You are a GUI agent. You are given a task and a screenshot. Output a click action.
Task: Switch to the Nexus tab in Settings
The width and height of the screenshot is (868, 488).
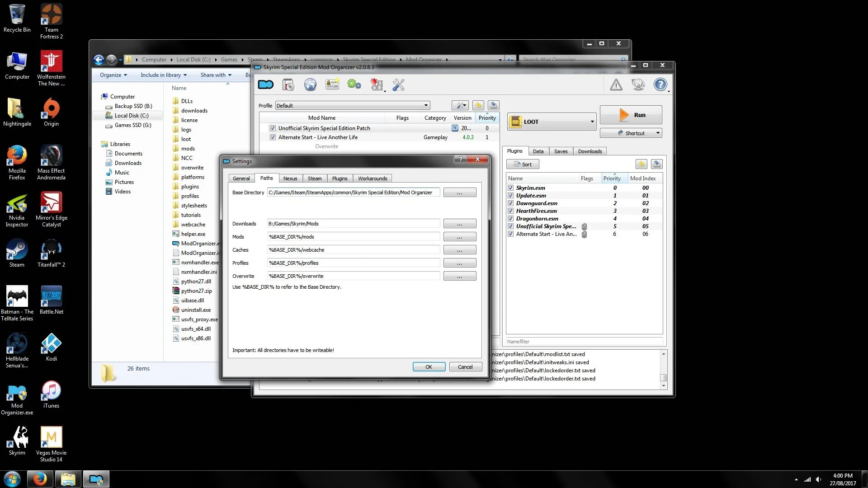click(x=290, y=178)
